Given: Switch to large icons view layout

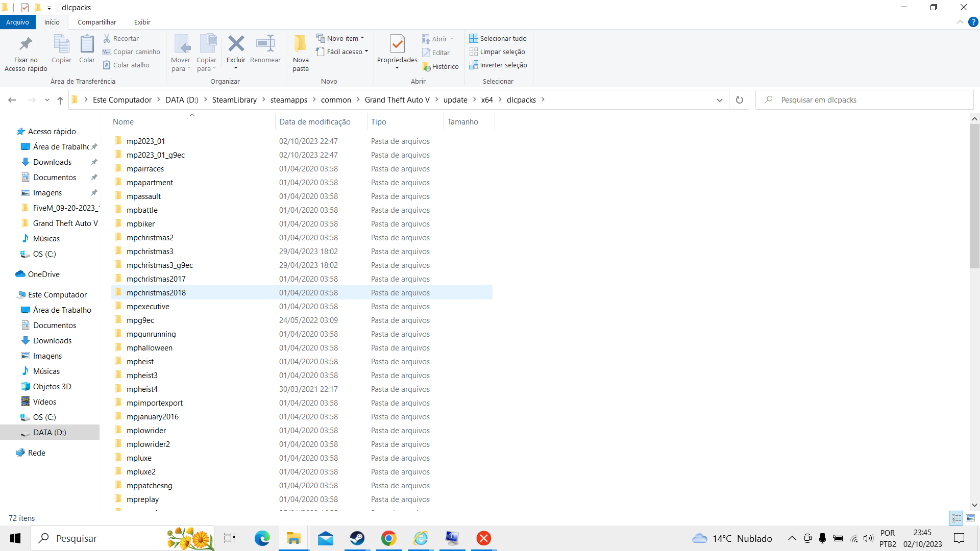Looking at the screenshot, I should point(970,518).
